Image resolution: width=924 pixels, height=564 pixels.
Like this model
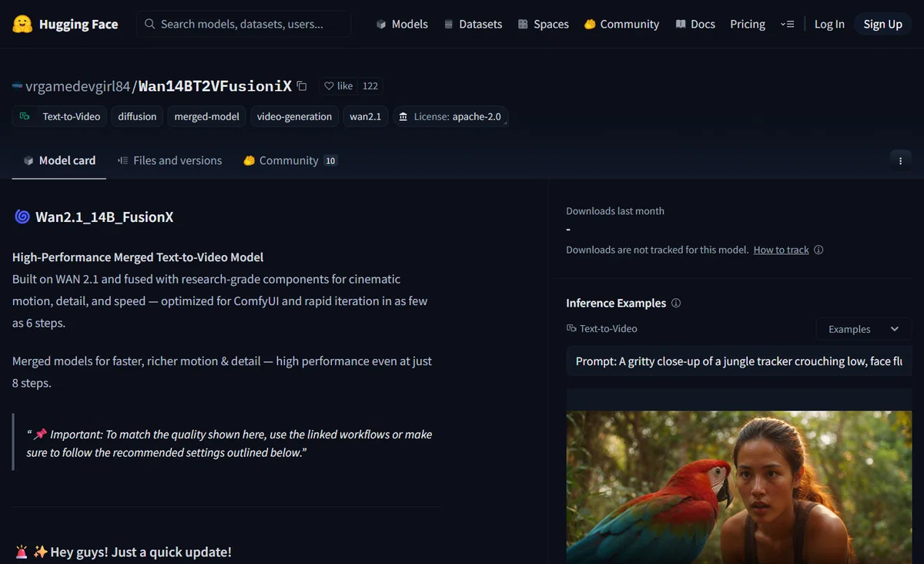(337, 86)
